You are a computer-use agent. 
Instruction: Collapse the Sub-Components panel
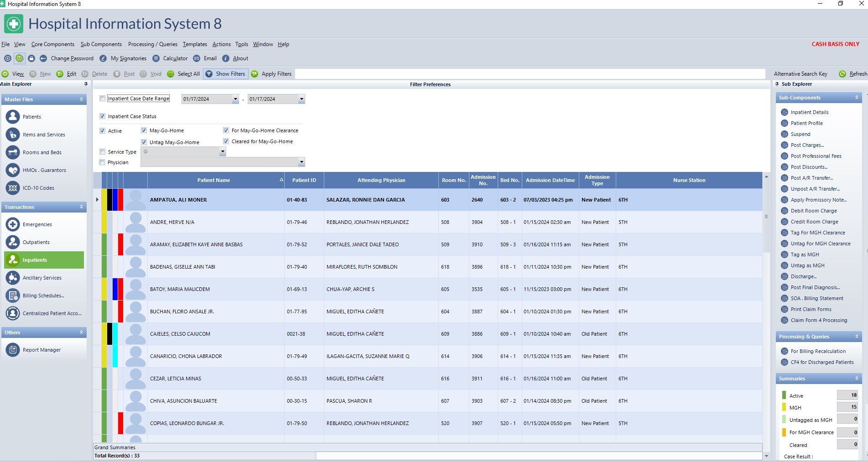click(x=857, y=98)
